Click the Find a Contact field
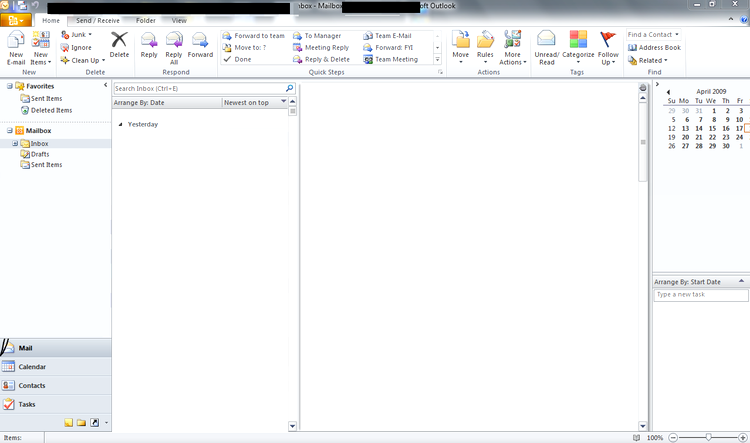 click(651, 34)
